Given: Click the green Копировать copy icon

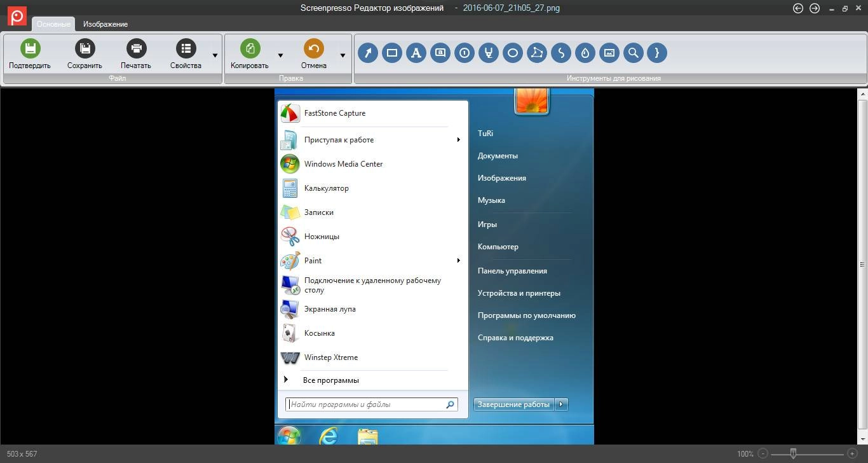Looking at the screenshot, I should coord(250,48).
